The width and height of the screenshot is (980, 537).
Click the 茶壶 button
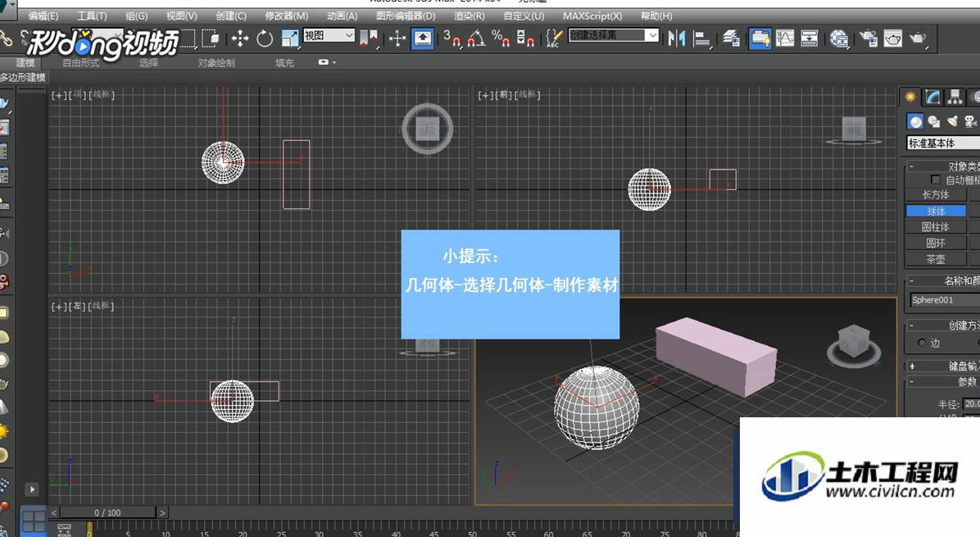(x=936, y=259)
